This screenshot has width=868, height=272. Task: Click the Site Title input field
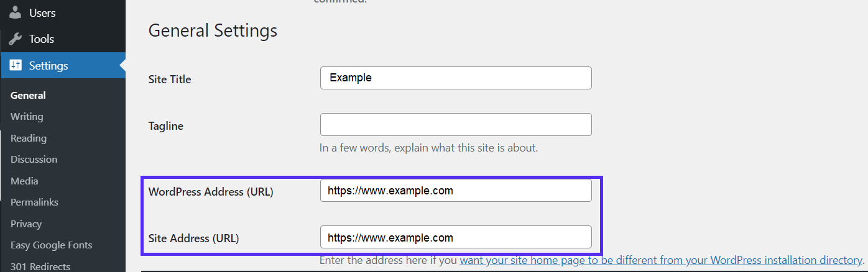point(455,78)
